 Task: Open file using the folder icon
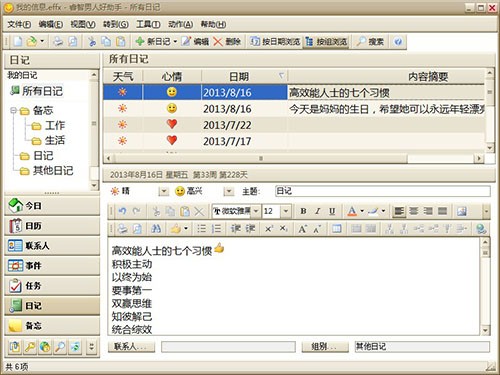pyautogui.click(x=31, y=41)
